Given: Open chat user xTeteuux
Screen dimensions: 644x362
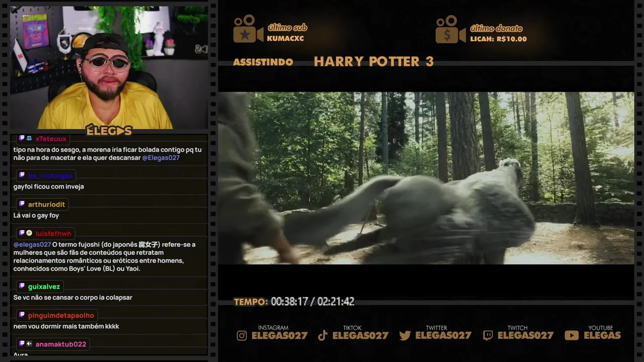Looking at the screenshot, I should click(51, 139).
